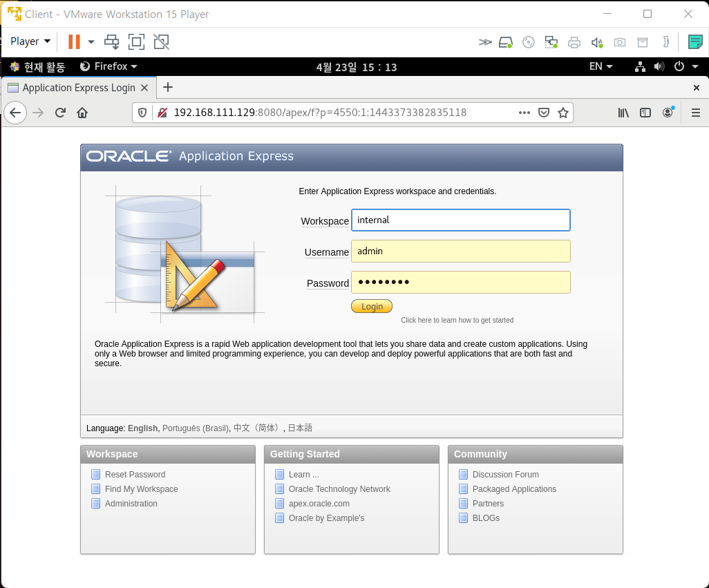The height and width of the screenshot is (588, 709).
Task: Open the clock showing 4월 23일 15:13
Action: point(357,67)
